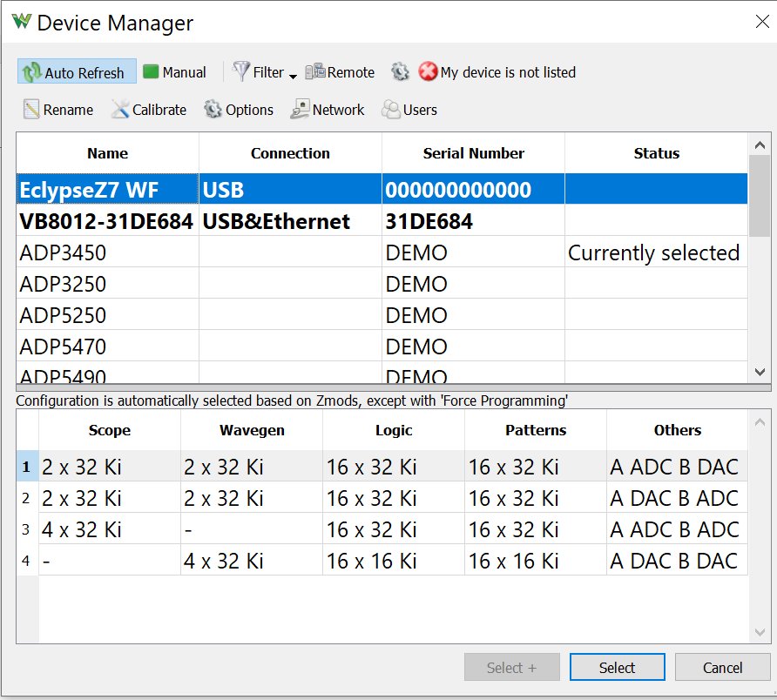Select configuration row 4
The width and height of the screenshot is (777, 700).
382,561
